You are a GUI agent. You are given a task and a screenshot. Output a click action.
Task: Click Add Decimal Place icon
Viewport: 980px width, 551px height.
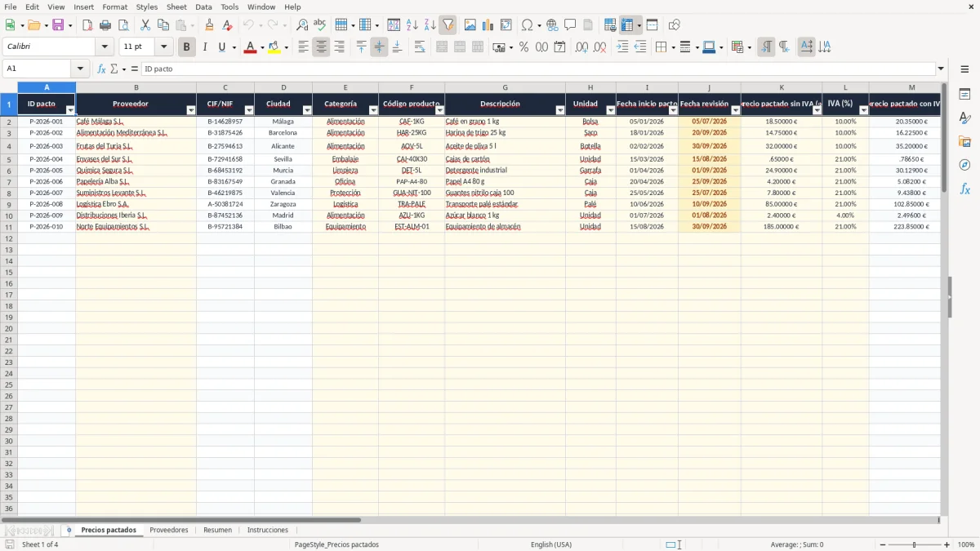point(581,47)
